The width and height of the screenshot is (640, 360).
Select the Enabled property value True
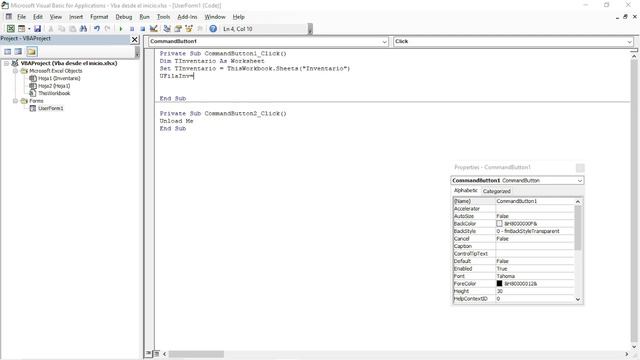(534, 269)
